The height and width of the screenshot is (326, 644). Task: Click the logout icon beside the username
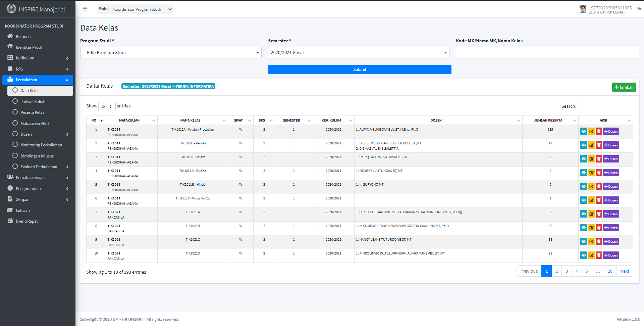coord(639,9)
